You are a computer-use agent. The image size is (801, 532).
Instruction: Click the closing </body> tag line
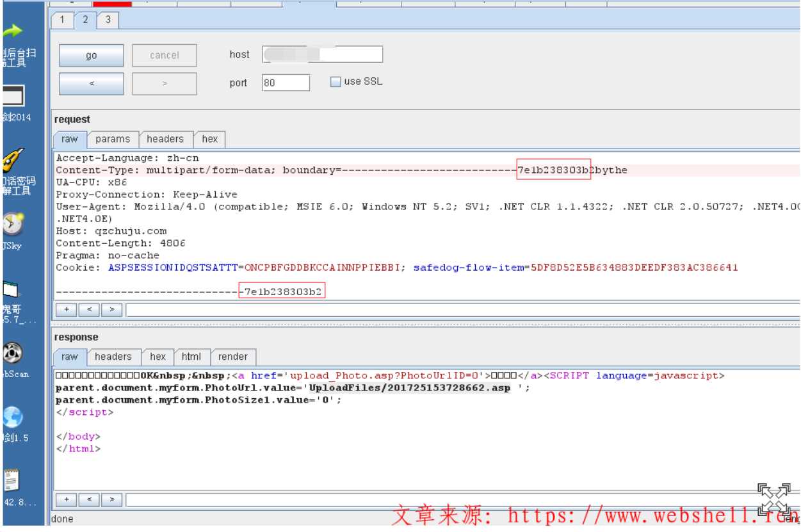[78, 437]
